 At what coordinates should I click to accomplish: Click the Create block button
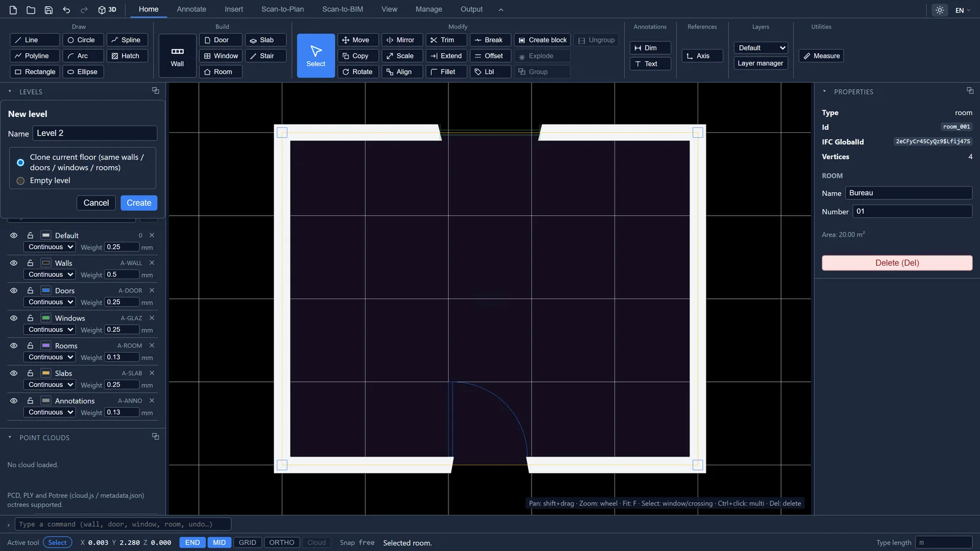[x=542, y=40]
